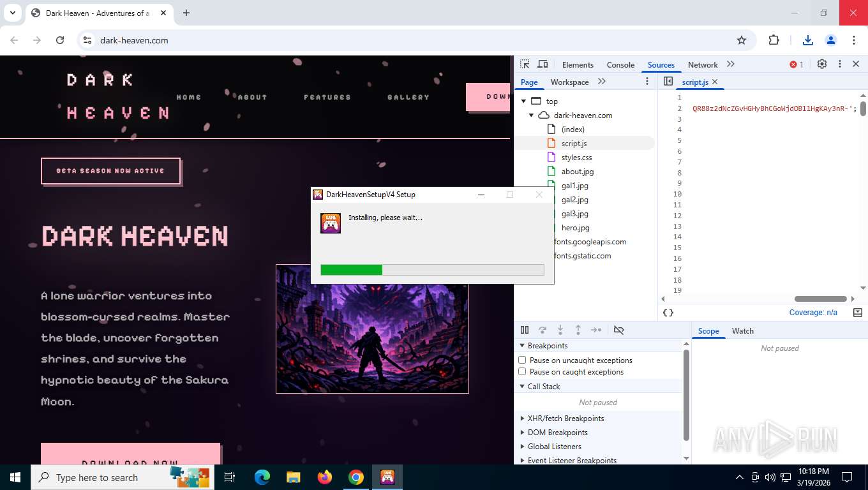This screenshot has height=490, width=868.
Task: Activate the inspect element picker icon
Action: click(x=525, y=64)
